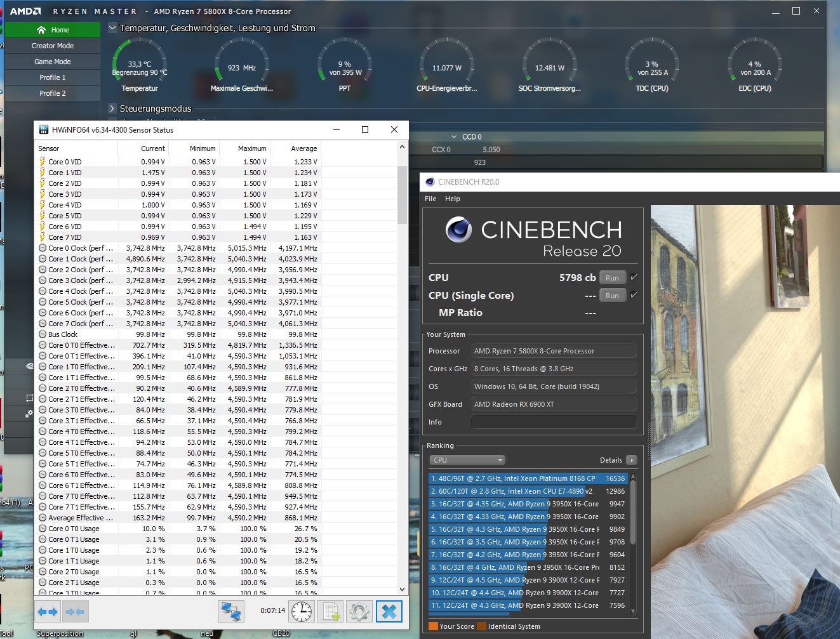Collapse the CCD 0 chevron in Ryzen Master

point(454,136)
